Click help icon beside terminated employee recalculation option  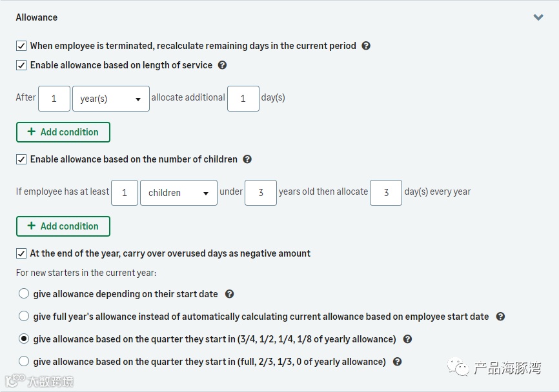coord(366,46)
